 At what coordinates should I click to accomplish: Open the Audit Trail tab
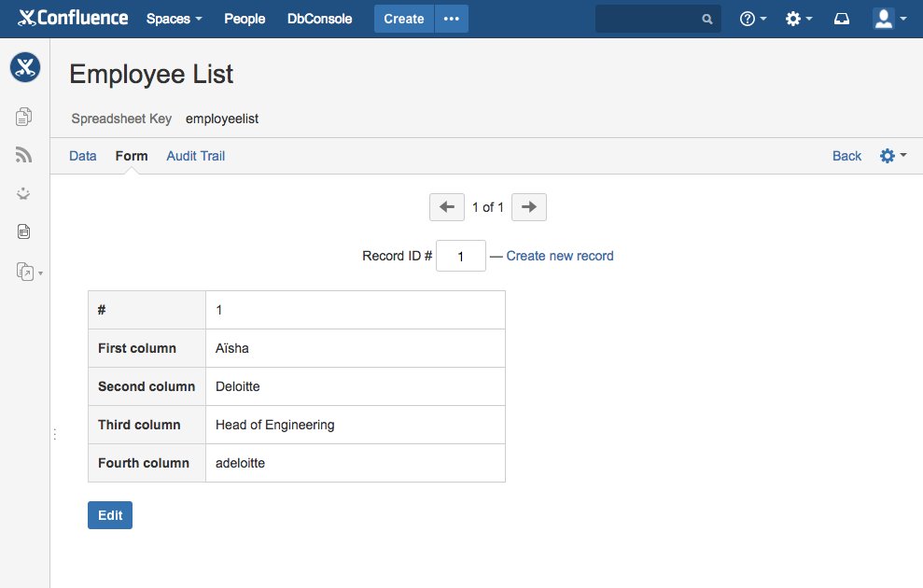pos(195,156)
